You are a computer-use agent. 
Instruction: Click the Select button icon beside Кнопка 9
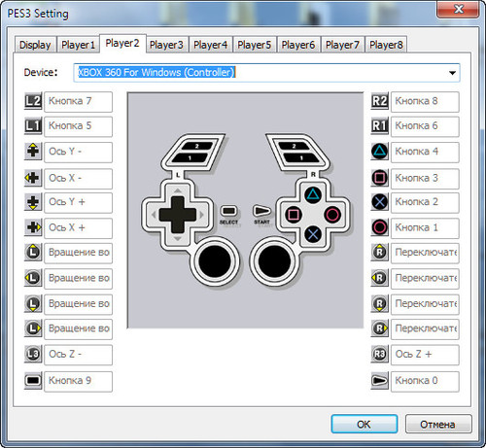click(33, 380)
